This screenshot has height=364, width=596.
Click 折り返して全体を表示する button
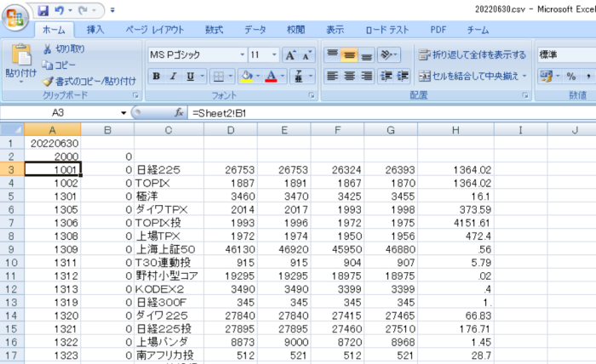point(472,54)
